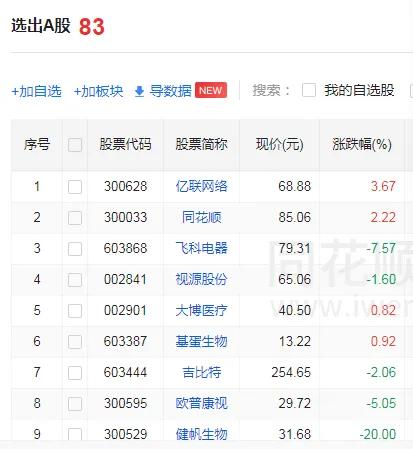The width and height of the screenshot is (413, 449).
Task: Click stock code 603387
Action: pyautogui.click(x=125, y=341)
